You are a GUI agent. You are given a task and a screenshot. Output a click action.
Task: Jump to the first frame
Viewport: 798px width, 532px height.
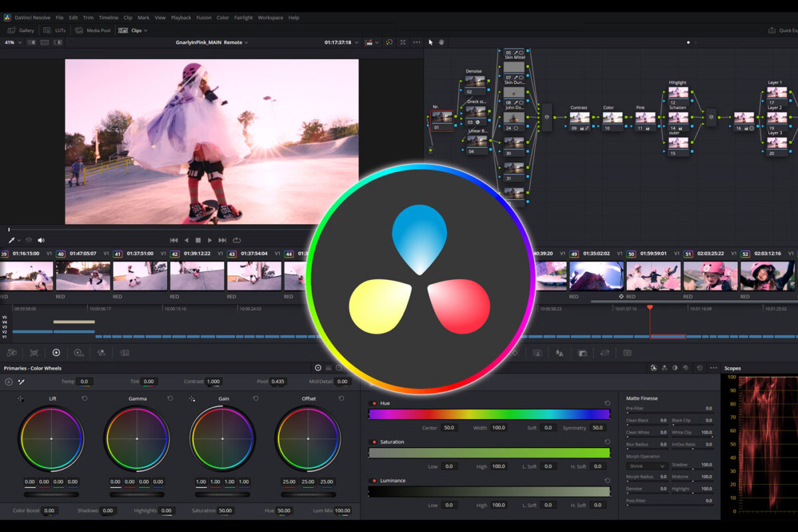(174, 240)
